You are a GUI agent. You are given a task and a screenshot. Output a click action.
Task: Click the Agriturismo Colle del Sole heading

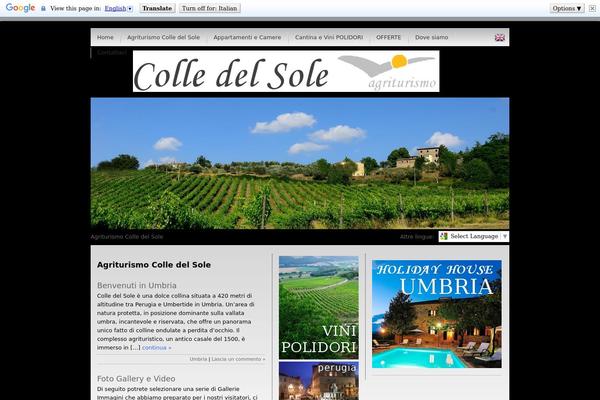pos(153,264)
